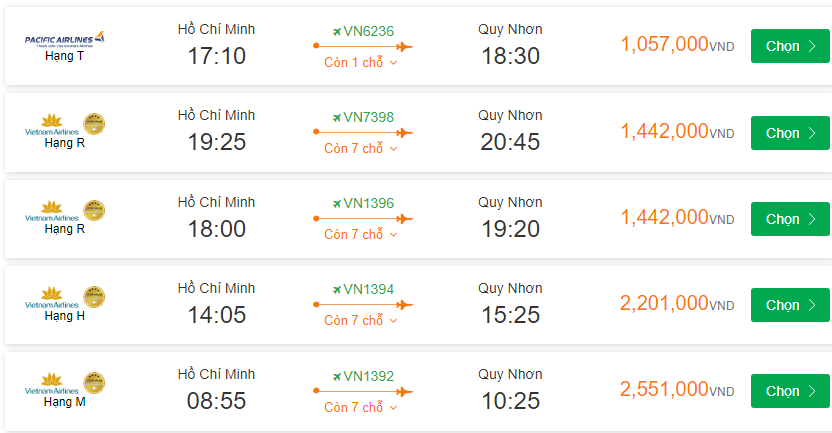The height and width of the screenshot is (433, 832).
Task: Choose the 19:25 flight with Chọn button
Action: 790,133
